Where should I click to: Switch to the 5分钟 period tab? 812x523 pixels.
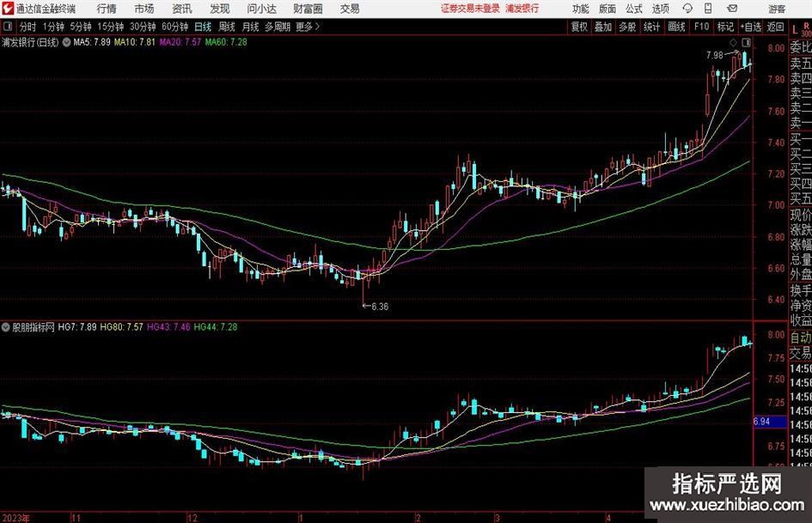pos(81,27)
